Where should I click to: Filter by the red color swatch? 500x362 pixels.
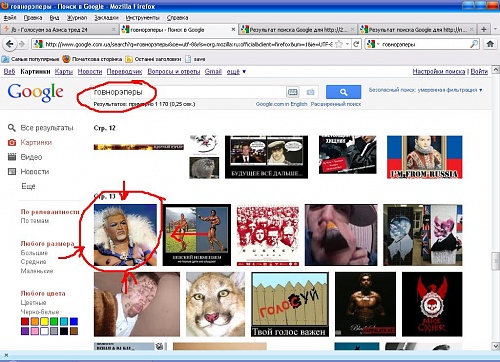coord(25,321)
